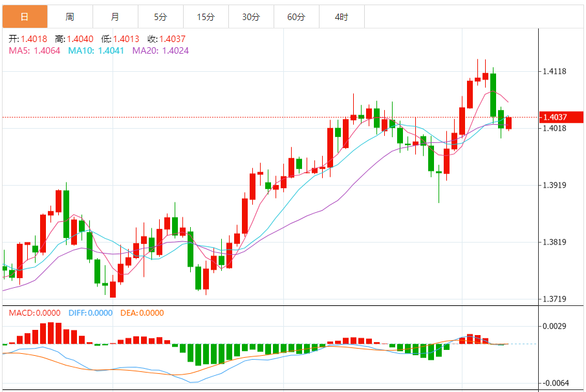Click the 0.0029 MACD axis label
586x392 pixels.
click(x=554, y=327)
